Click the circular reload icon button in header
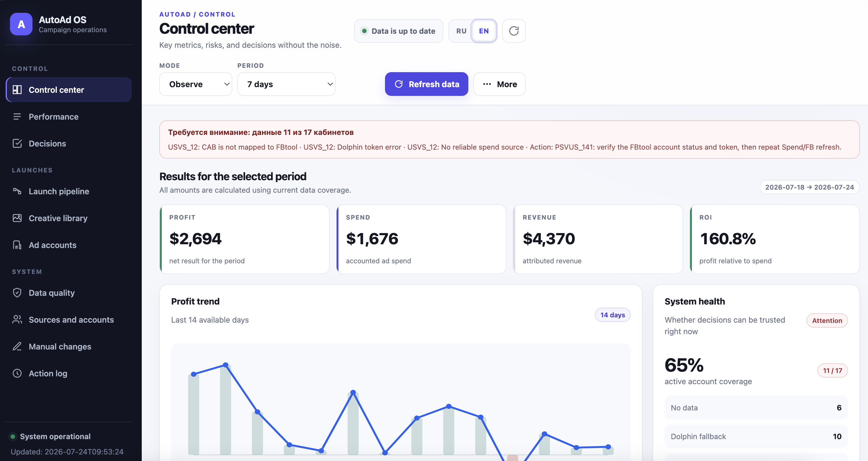 [514, 31]
